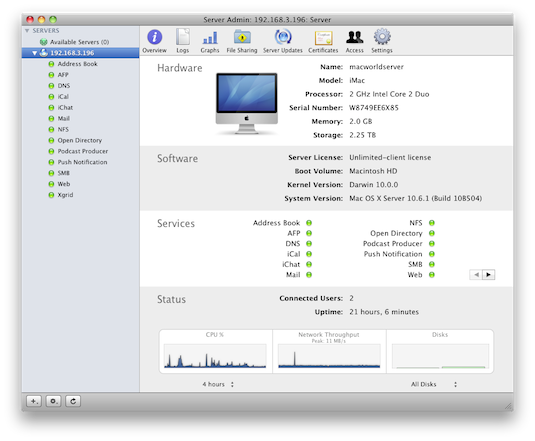Show previous services page with left arrow
535x441 pixels.
[476, 275]
